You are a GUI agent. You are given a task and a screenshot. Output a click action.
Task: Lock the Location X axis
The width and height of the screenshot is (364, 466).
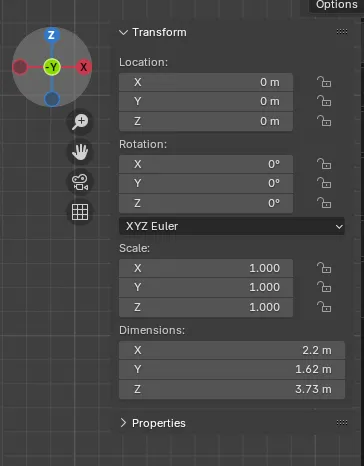pos(324,82)
